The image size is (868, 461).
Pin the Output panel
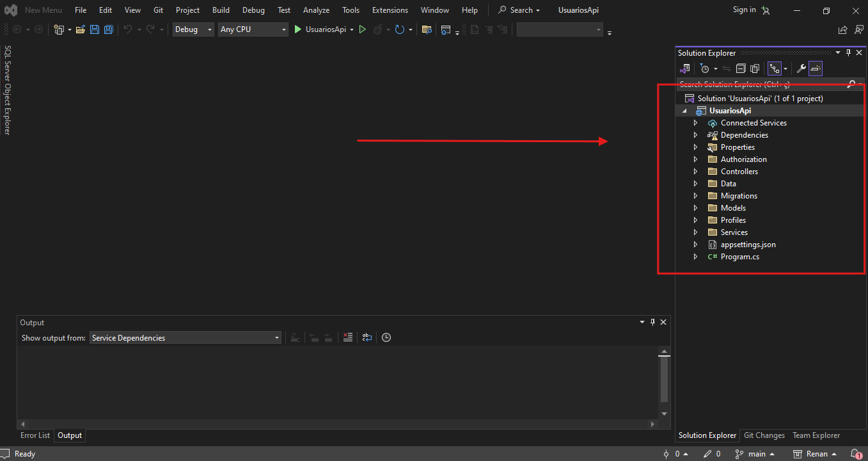(x=653, y=323)
